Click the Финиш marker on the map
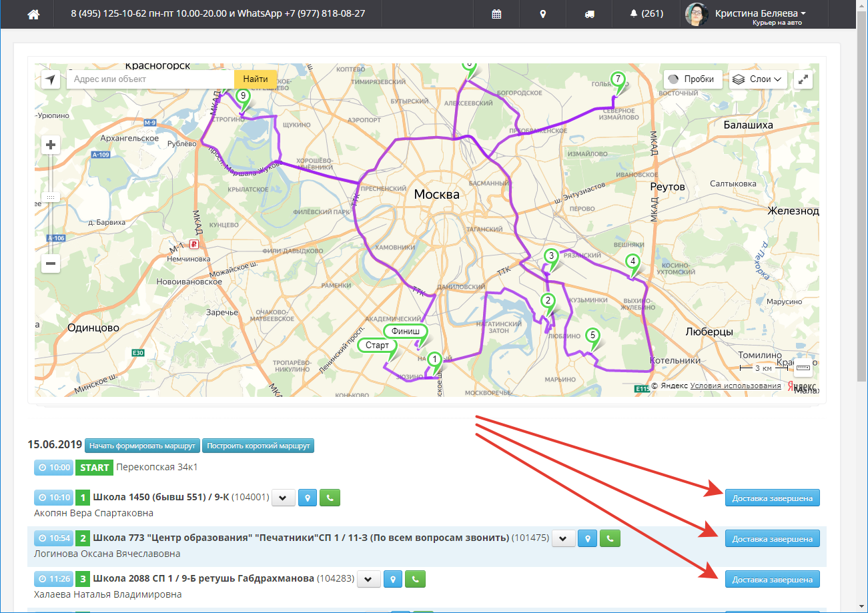Viewport: 868px width, 613px height. click(406, 331)
